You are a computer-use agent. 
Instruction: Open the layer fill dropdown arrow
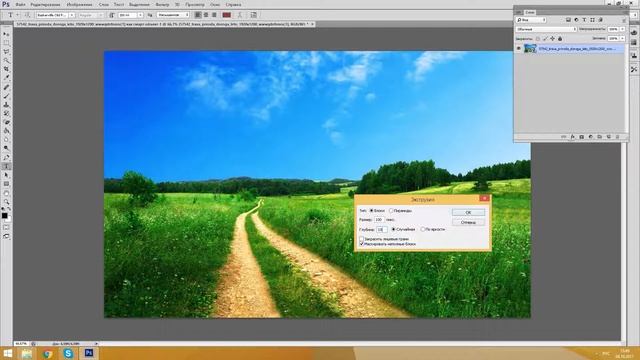(x=622, y=39)
